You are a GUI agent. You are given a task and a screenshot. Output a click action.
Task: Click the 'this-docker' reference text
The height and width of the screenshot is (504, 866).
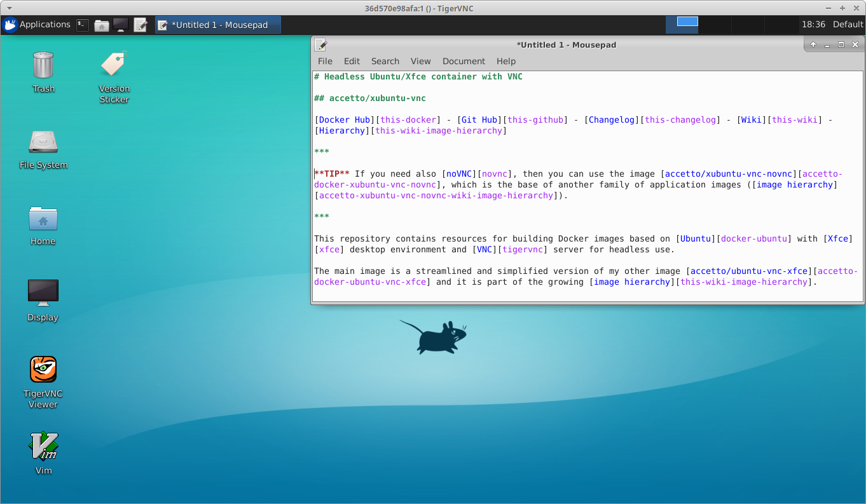pos(408,120)
